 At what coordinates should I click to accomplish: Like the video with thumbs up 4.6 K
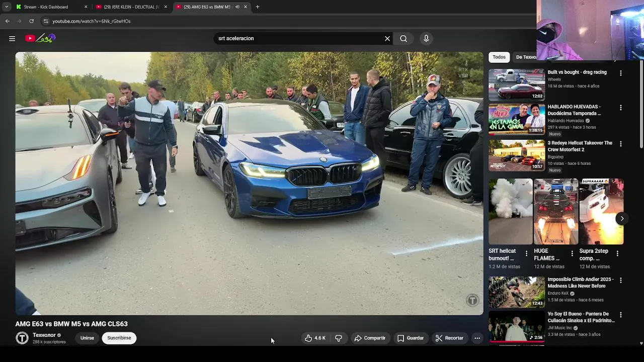point(315,338)
